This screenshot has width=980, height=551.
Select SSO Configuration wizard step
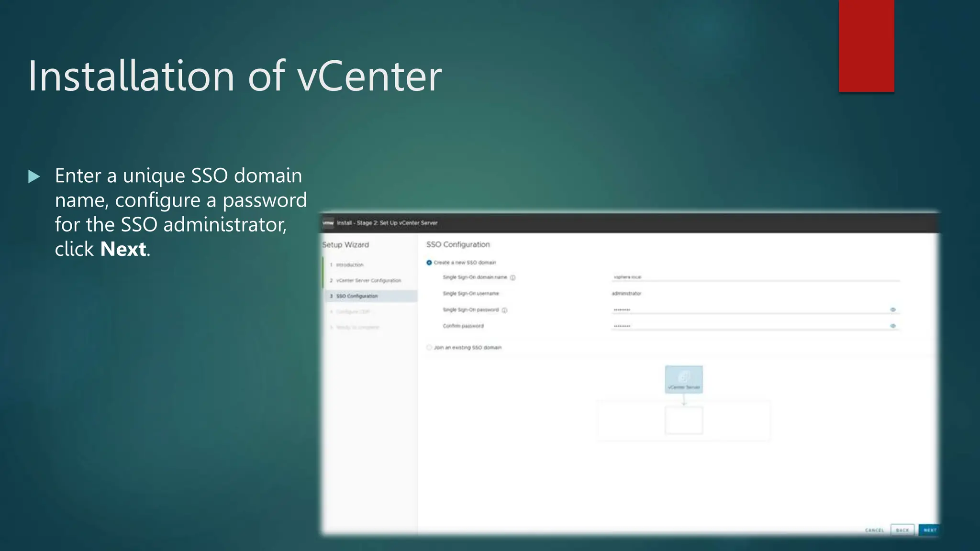pos(371,296)
